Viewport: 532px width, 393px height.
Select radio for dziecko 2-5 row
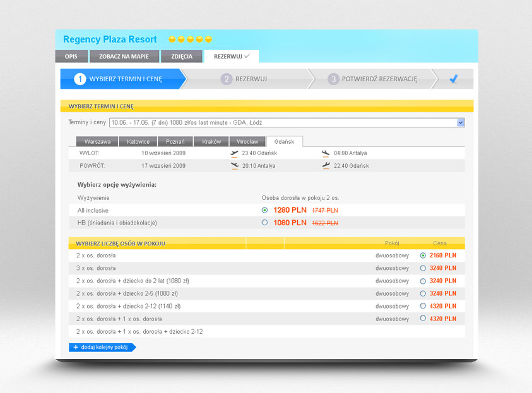(x=423, y=294)
